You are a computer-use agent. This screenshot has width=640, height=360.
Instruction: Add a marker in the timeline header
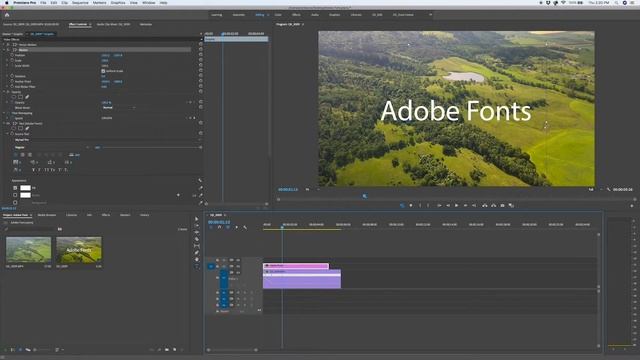pos(236,227)
